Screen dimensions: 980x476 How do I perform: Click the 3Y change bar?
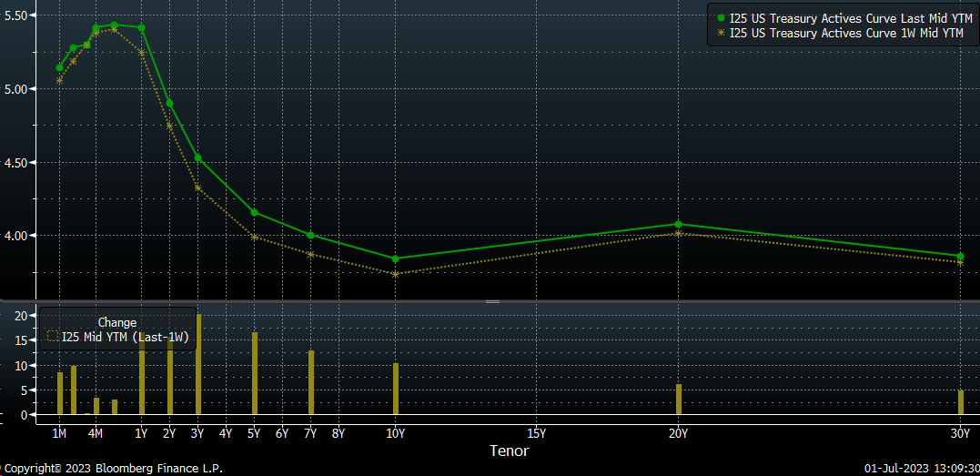(198, 364)
